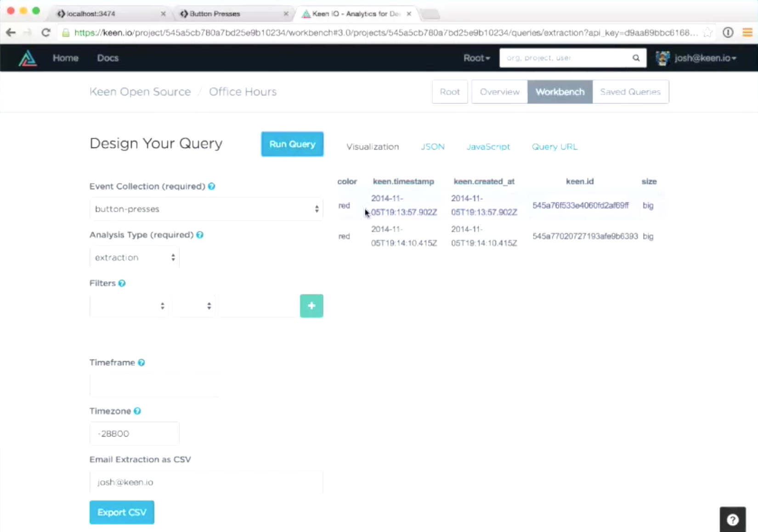Go back with browser back arrow
Viewport: 758px width, 532px height.
[11, 33]
